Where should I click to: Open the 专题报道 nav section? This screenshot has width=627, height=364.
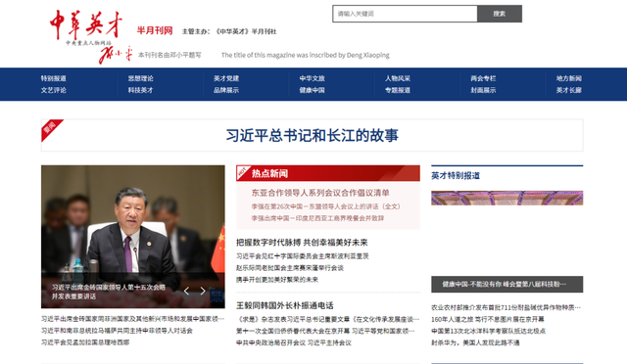tap(398, 90)
